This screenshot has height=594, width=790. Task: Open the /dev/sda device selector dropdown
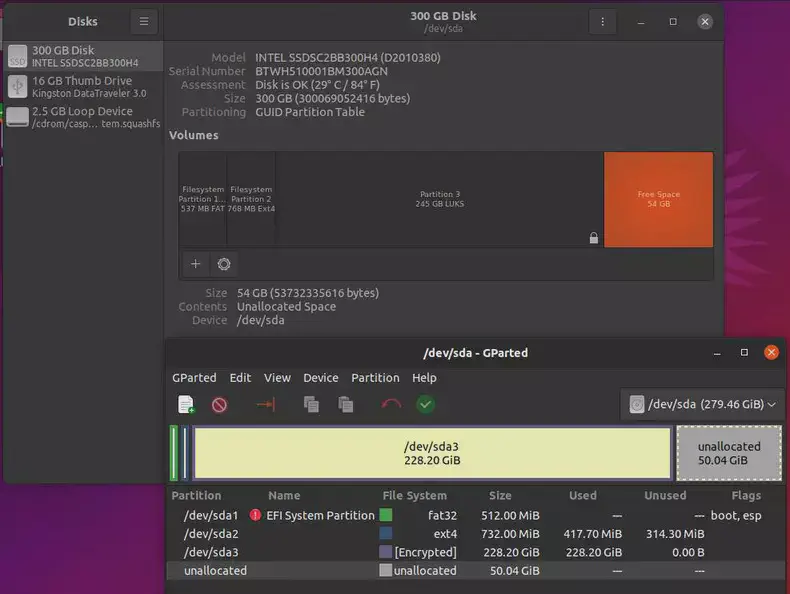(702, 404)
